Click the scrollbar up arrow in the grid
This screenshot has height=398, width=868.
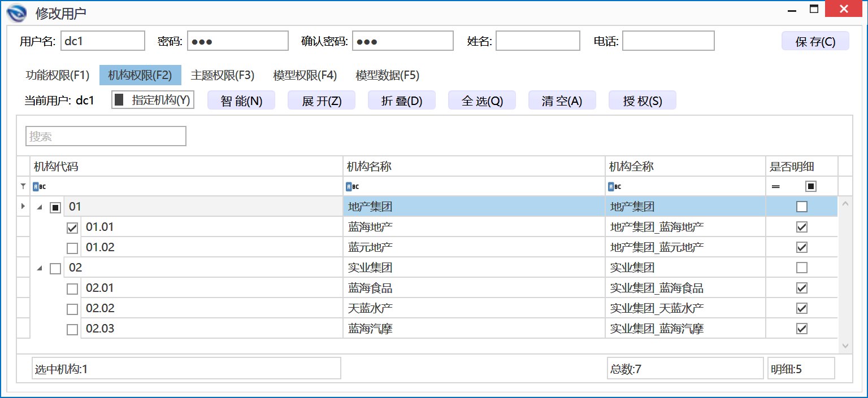pos(845,203)
